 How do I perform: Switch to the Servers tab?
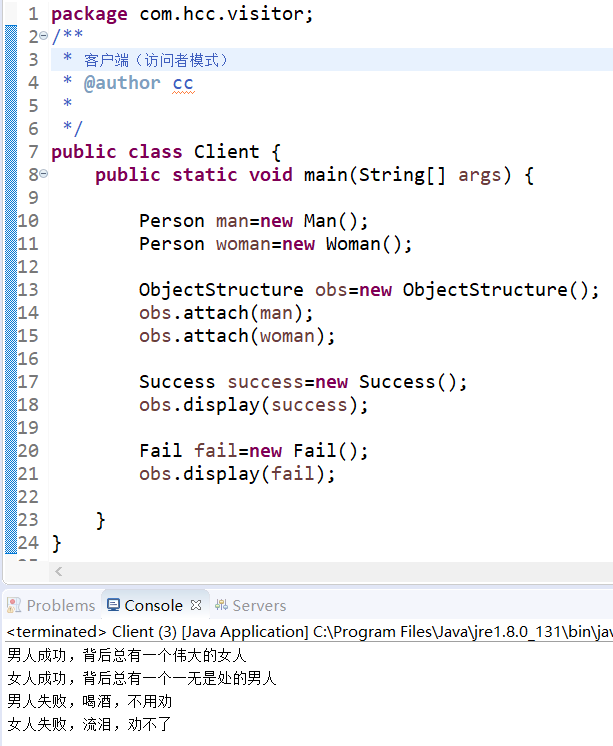pos(259,605)
